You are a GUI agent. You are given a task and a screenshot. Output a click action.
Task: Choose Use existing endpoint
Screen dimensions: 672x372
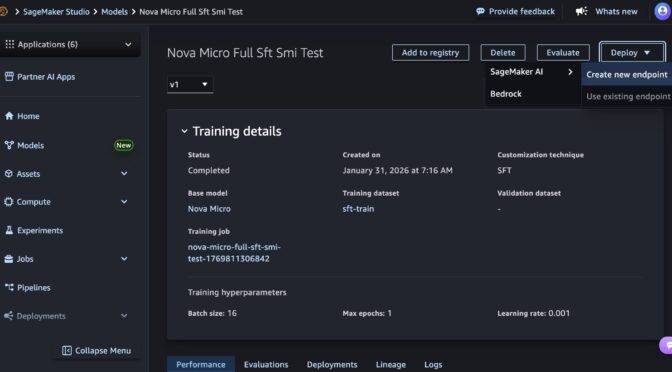627,96
